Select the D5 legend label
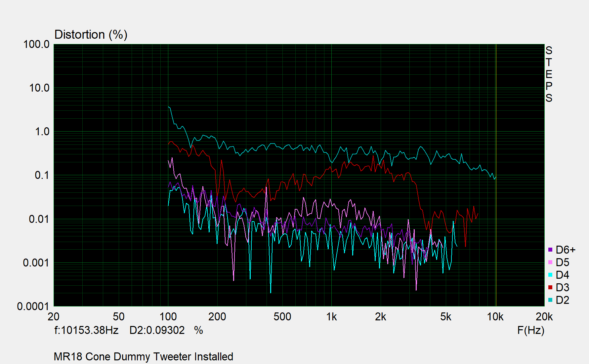 563,262
